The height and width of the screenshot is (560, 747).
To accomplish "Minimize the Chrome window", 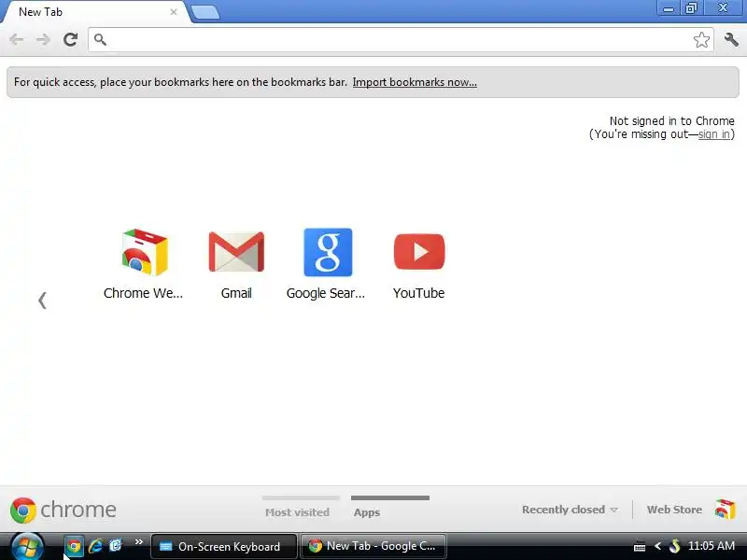I will click(x=669, y=8).
